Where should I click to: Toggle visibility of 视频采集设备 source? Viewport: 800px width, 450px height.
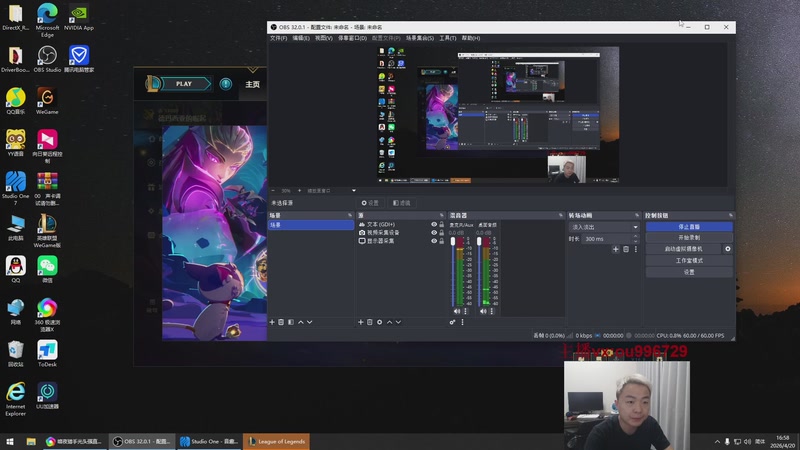coord(434,233)
